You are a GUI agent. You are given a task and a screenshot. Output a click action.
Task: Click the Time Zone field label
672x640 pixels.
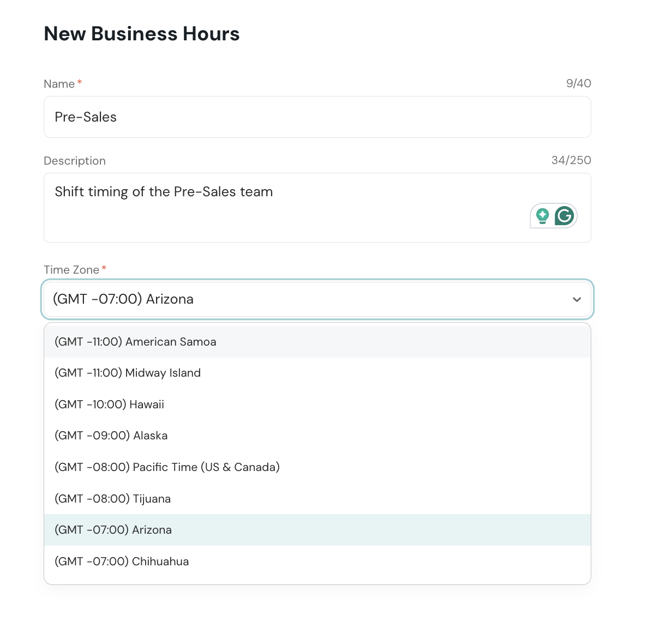(71, 270)
